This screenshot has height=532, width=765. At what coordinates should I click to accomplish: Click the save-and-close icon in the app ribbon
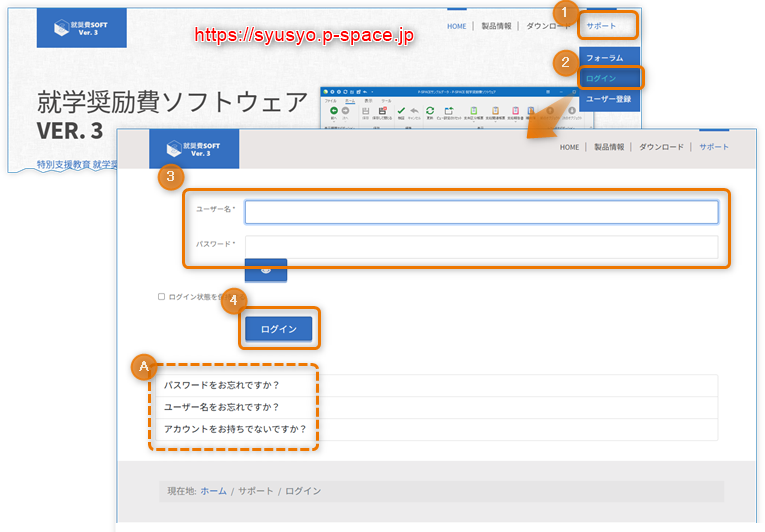[382, 111]
